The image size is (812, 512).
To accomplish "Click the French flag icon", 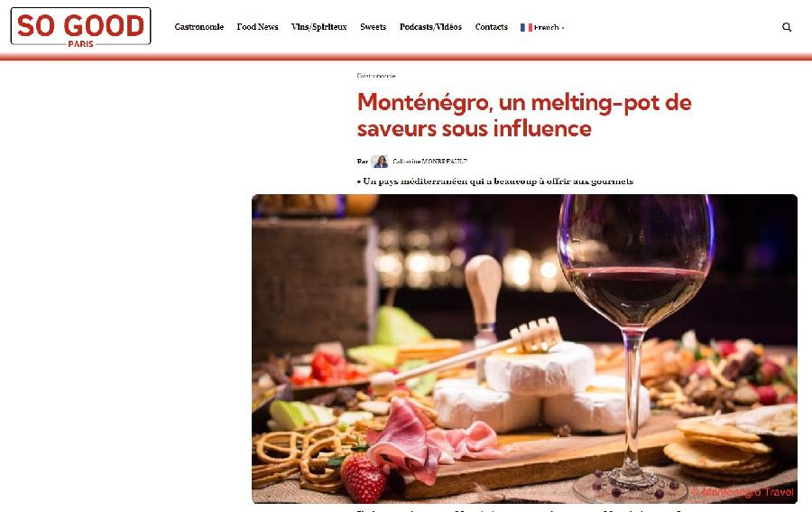I will click(526, 27).
